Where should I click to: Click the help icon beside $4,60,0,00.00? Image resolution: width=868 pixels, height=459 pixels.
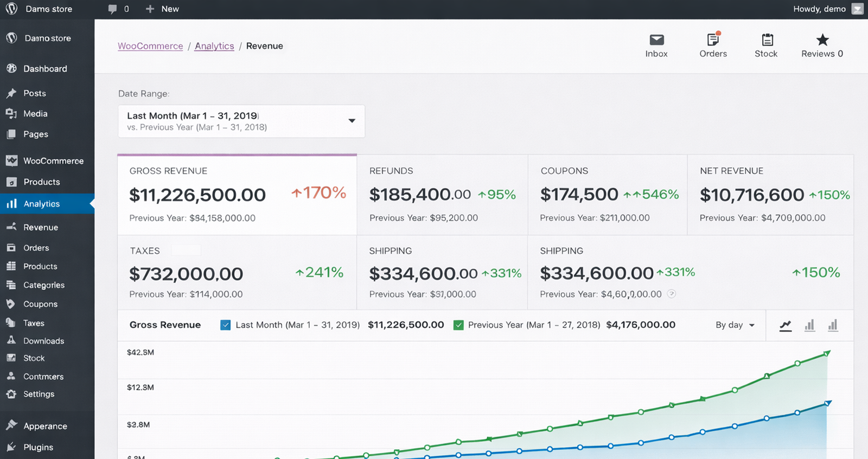click(x=671, y=294)
